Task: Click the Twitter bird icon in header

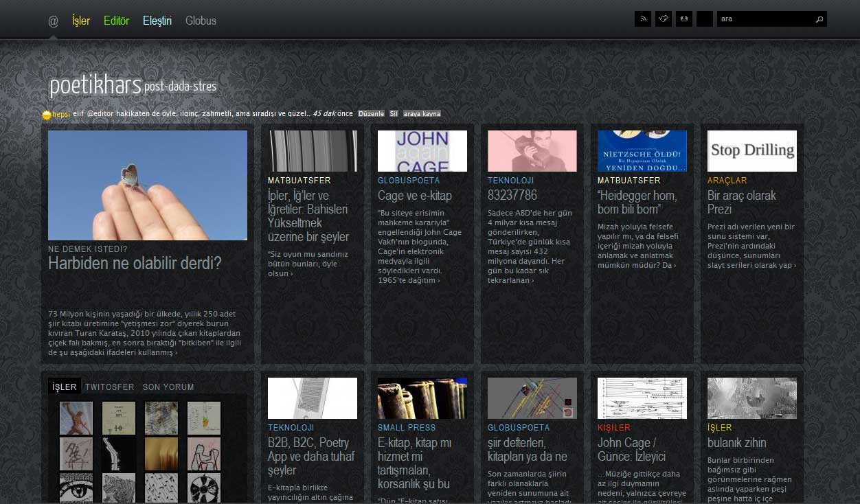Action: 664,19
